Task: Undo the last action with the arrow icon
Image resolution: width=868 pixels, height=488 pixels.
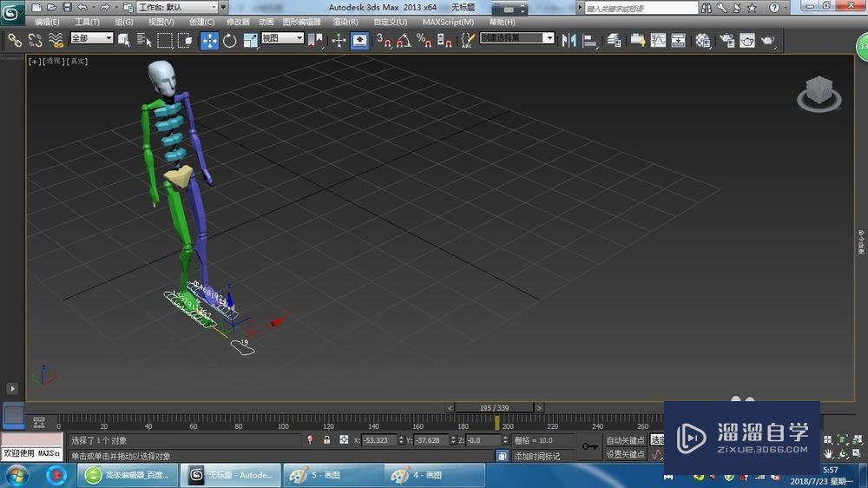Action: click(x=82, y=7)
